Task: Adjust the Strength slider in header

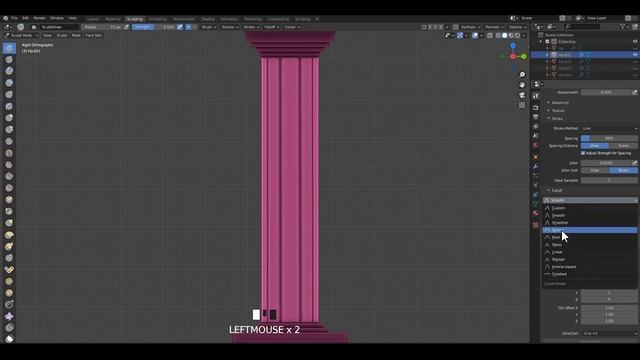Action: click(x=153, y=27)
